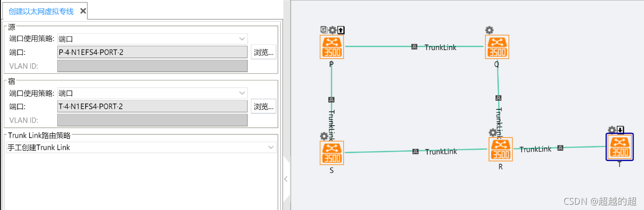Click the TrunkLink label between Q and R
644x210 pixels.
pos(499,123)
